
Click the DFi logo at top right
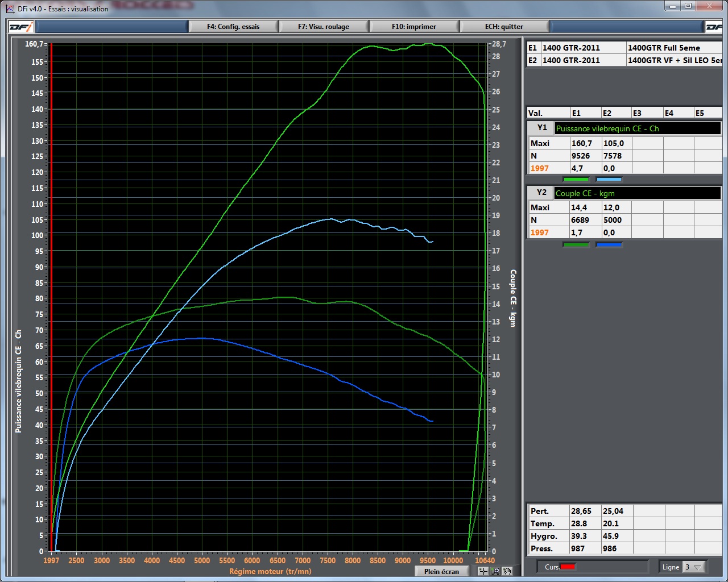click(714, 27)
